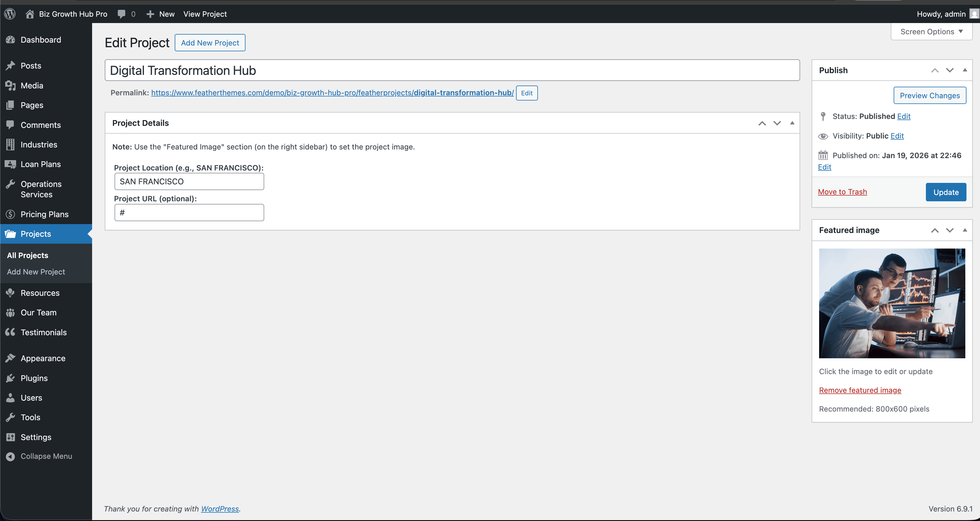Viewport: 980px width, 521px height.
Task: Toggle the Project Details panel triangle
Action: click(792, 123)
